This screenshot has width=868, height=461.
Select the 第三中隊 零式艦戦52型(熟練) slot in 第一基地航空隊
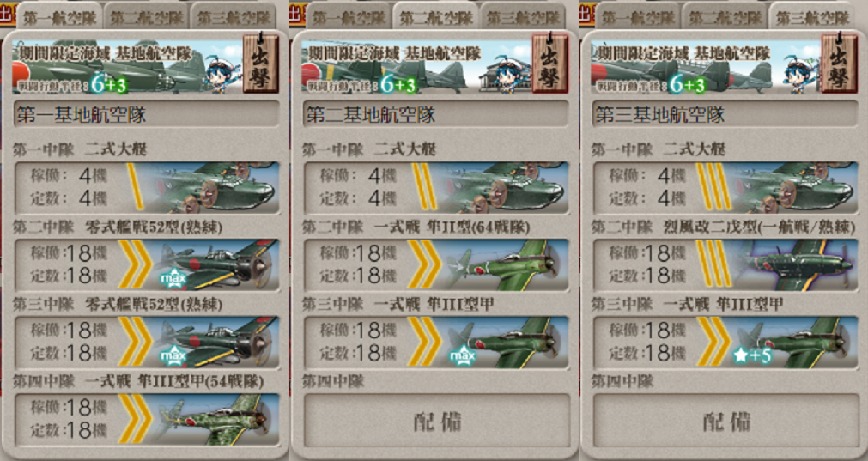click(x=147, y=342)
